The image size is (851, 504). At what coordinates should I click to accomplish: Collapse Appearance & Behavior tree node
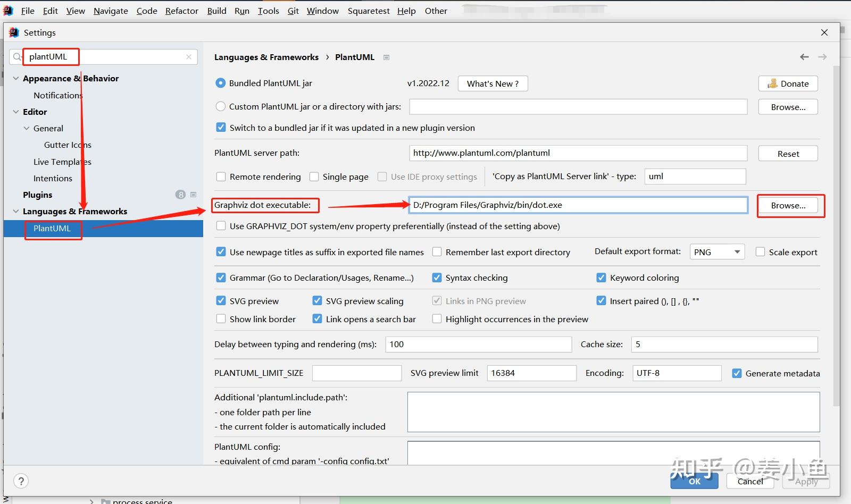15,78
